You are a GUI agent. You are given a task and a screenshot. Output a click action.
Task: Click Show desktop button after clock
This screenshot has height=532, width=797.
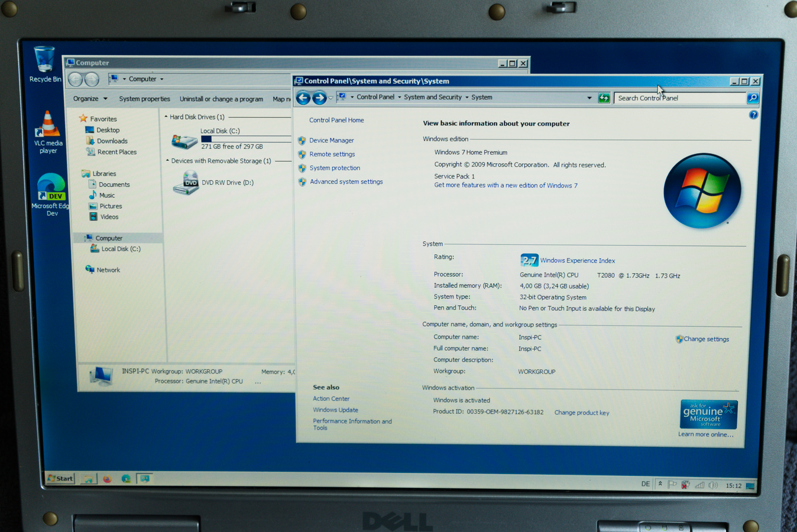point(750,486)
